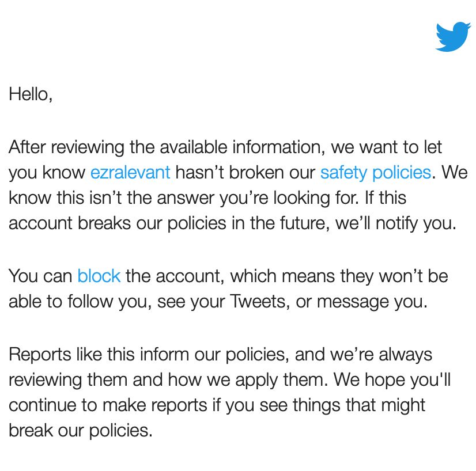Click the blue Twitter bird logo
Screen dimensions: 476x471
pyautogui.click(x=453, y=37)
